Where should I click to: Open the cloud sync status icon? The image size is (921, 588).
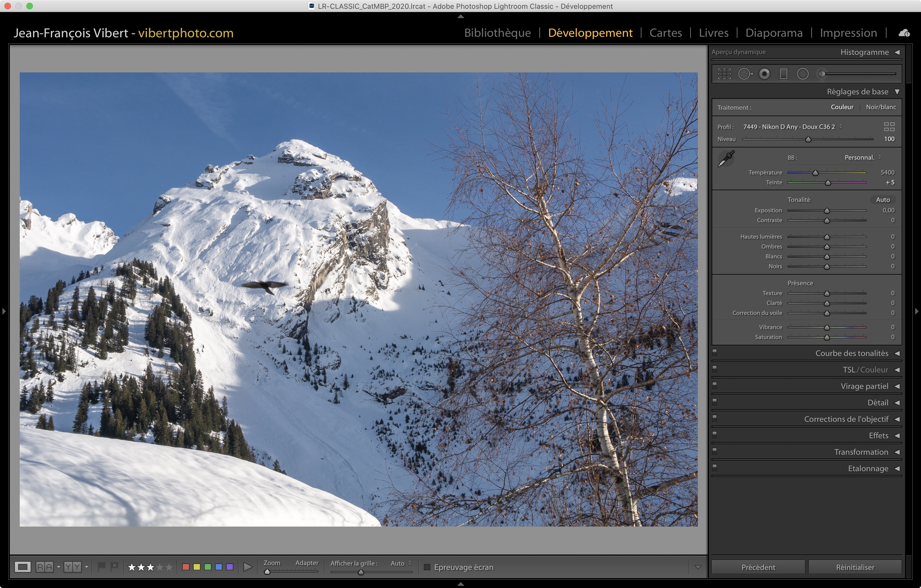904,33
